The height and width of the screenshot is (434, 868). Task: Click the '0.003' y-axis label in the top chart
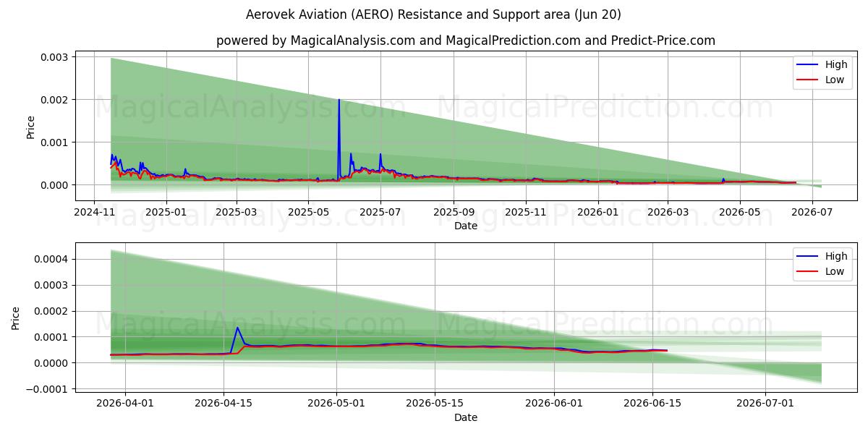pyautogui.click(x=55, y=56)
